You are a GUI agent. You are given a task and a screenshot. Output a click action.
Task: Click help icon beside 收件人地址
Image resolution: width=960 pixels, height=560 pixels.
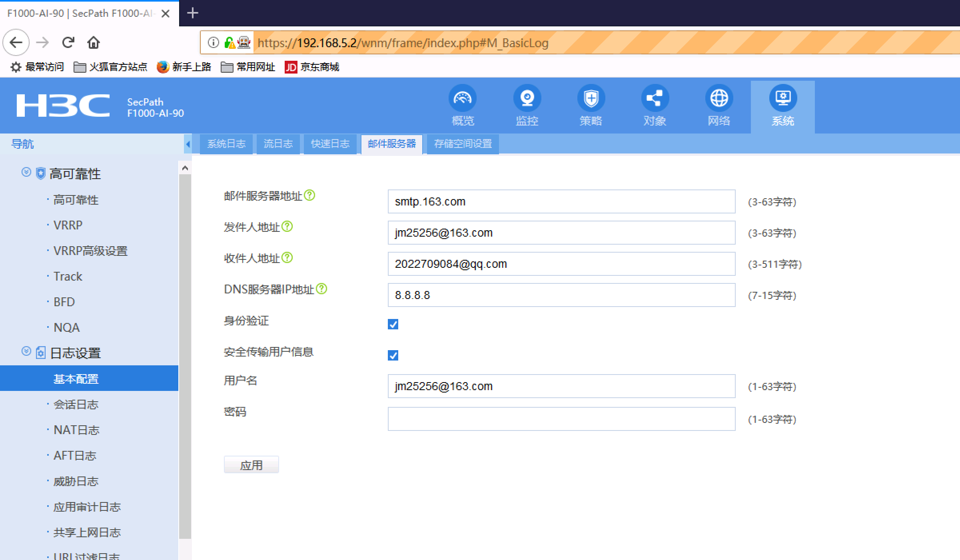click(x=287, y=258)
